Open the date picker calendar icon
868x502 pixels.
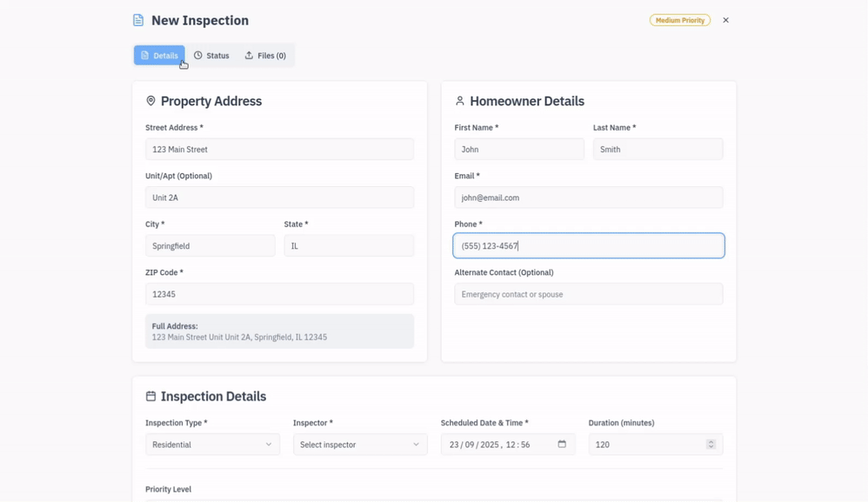click(562, 444)
